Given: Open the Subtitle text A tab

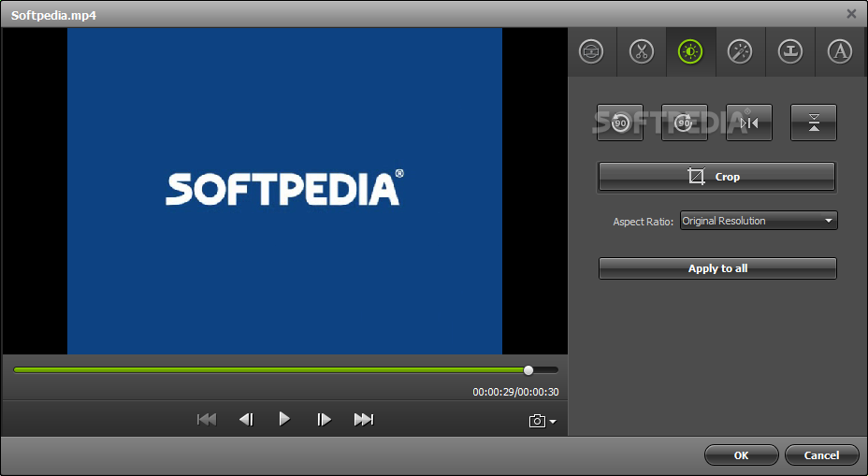Looking at the screenshot, I should pyautogui.click(x=840, y=52).
